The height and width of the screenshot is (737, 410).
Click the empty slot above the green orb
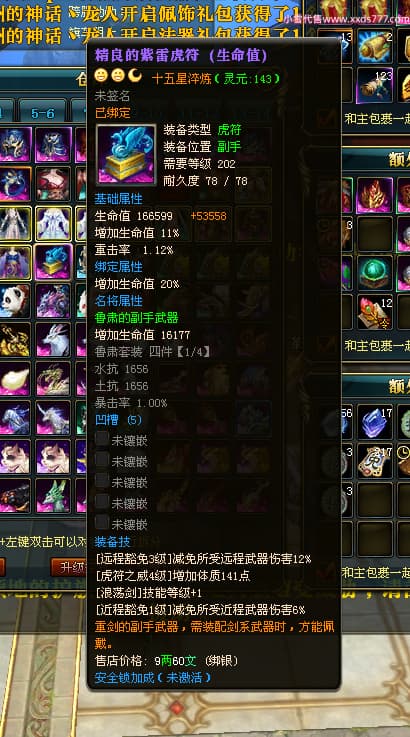pyautogui.click(x=374, y=234)
